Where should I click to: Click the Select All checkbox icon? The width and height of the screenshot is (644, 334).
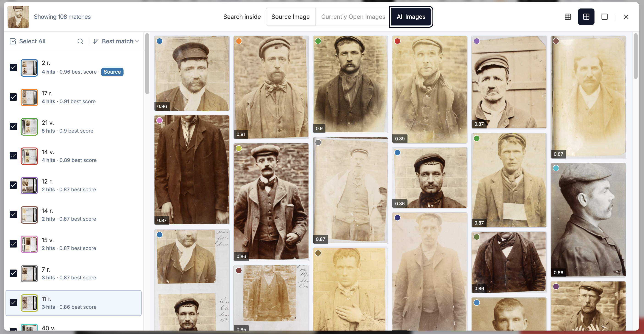click(13, 41)
